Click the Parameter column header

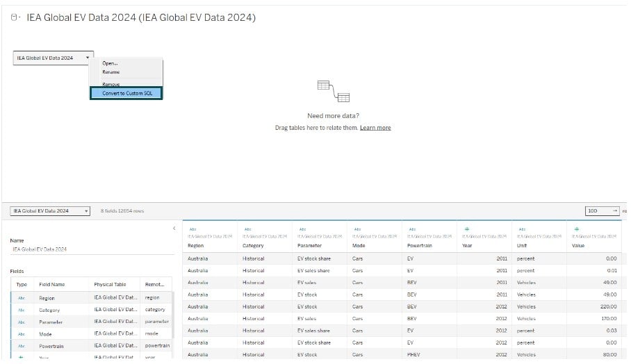click(309, 246)
